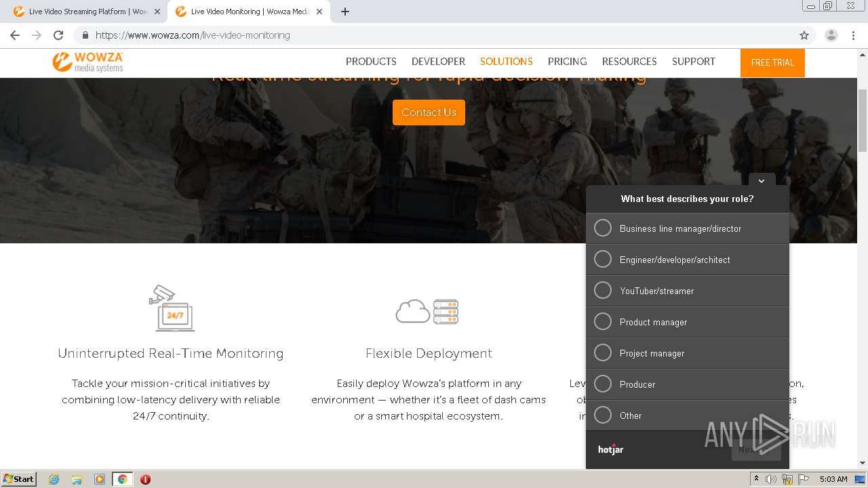This screenshot has width=868, height=488.
Task: Open Internet Explorer from the taskbar
Action: pos(54,479)
